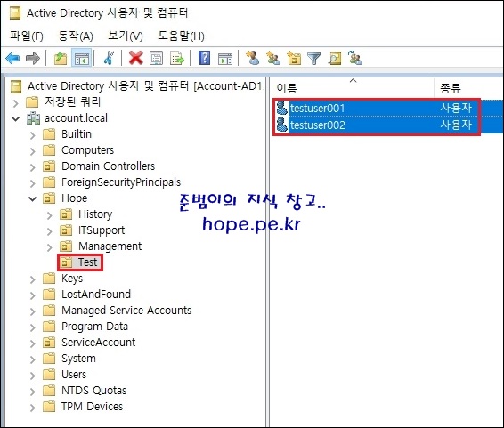
Task: Click the red X Delete icon
Action: [x=136, y=58]
